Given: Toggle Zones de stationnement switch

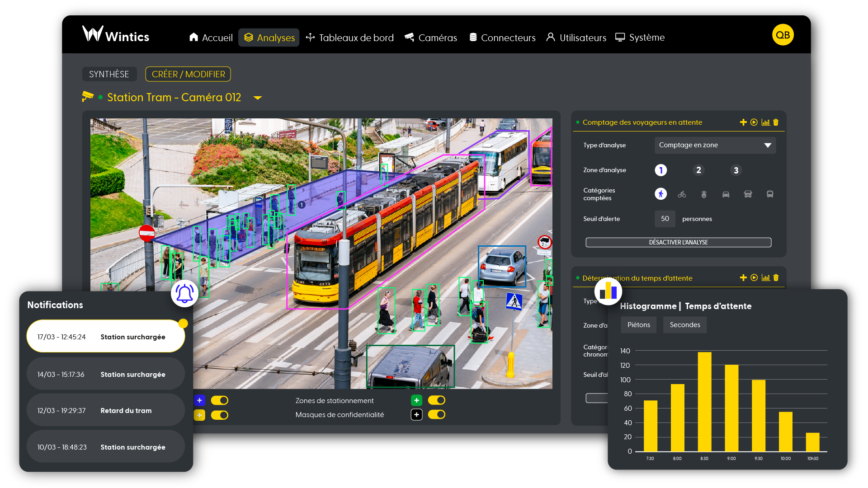Looking at the screenshot, I should [437, 400].
